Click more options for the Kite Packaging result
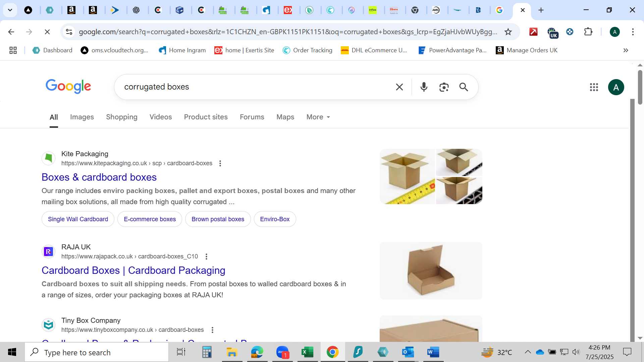Screen dimensions: 644x362 220,163
